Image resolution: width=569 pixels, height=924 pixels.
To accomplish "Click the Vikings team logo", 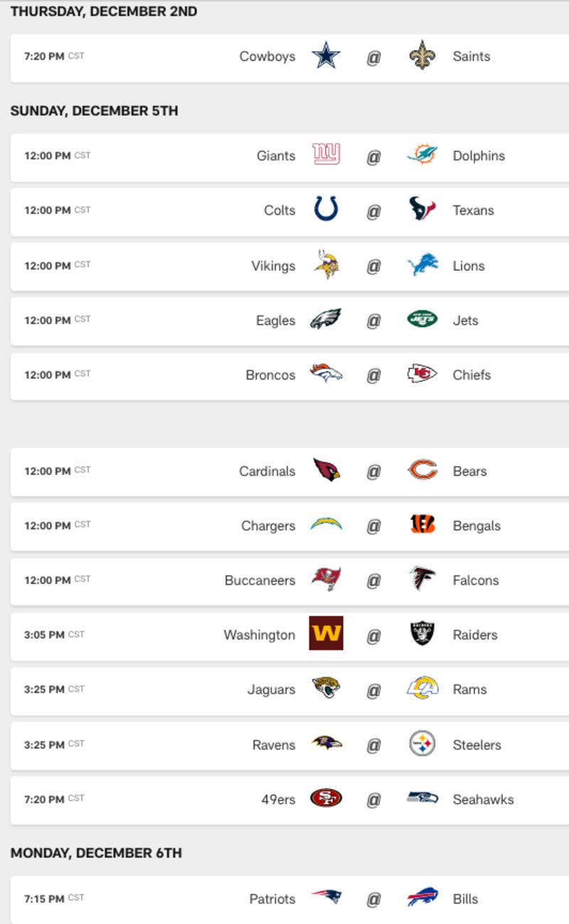I will coord(326,265).
